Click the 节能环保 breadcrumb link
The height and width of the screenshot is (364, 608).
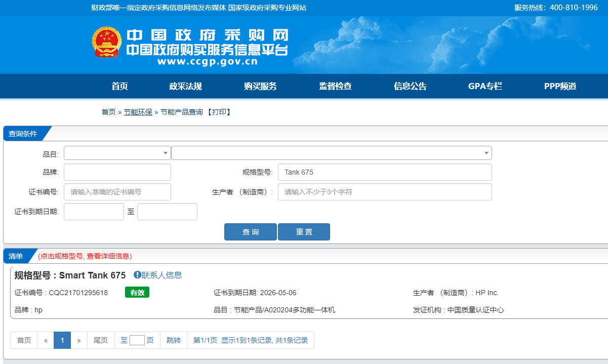138,112
